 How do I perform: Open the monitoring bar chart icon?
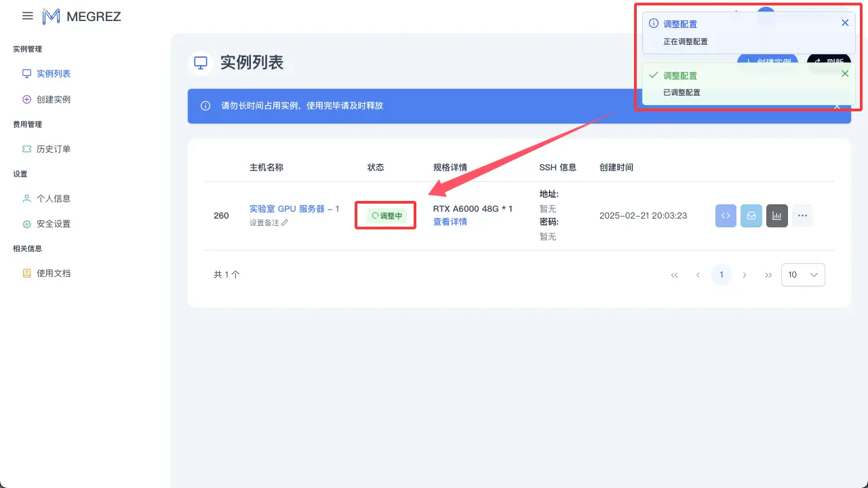coord(777,215)
